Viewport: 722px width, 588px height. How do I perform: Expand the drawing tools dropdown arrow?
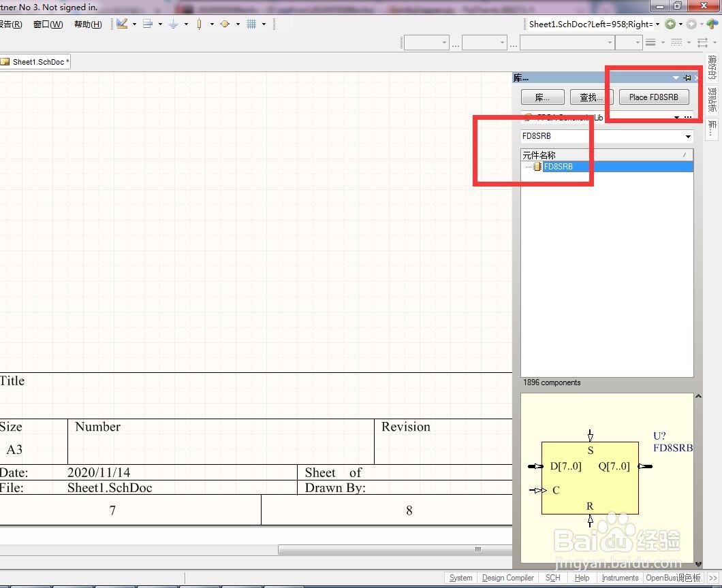(134, 24)
